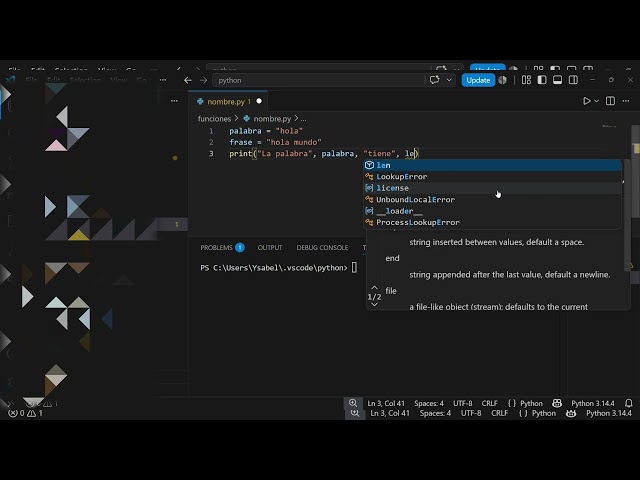Show previous signature with the up arrow
This screenshot has height=480, width=640.
tap(374, 288)
